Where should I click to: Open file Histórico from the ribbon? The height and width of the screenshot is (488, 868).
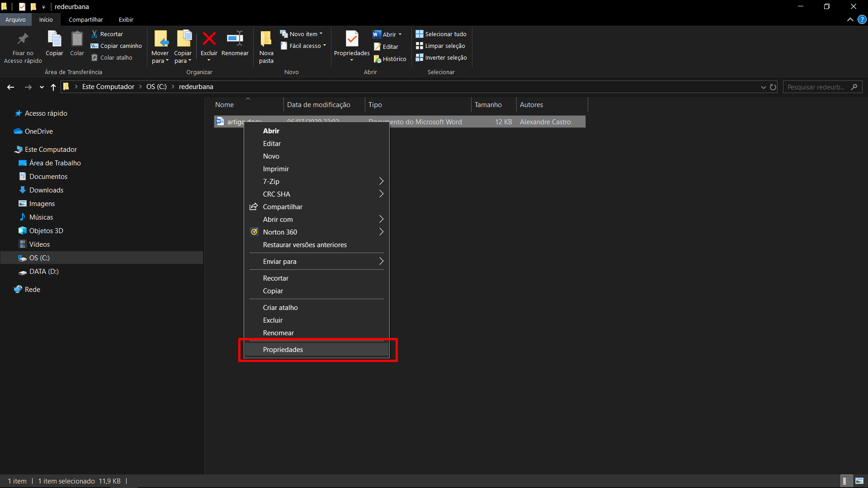[x=390, y=58]
